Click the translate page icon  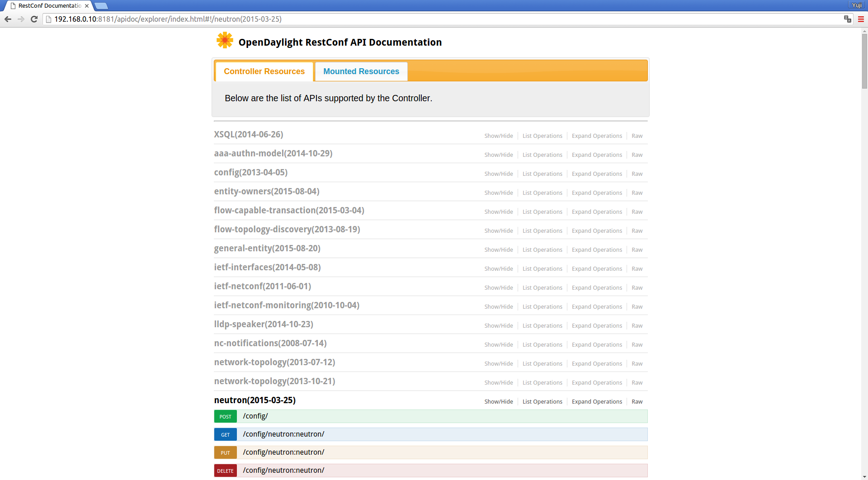click(x=847, y=19)
